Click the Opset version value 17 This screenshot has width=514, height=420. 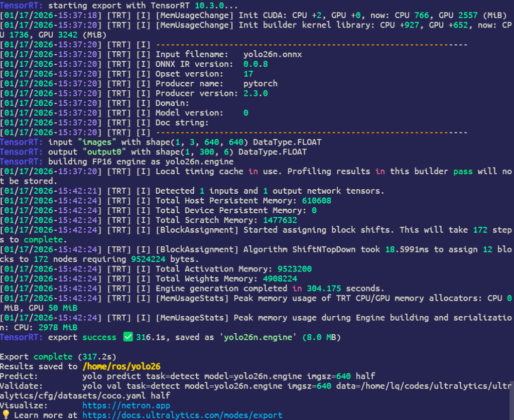[248, 74]
